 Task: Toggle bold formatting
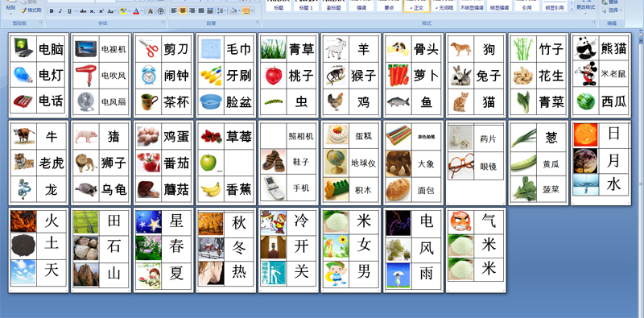pos(52,11)
